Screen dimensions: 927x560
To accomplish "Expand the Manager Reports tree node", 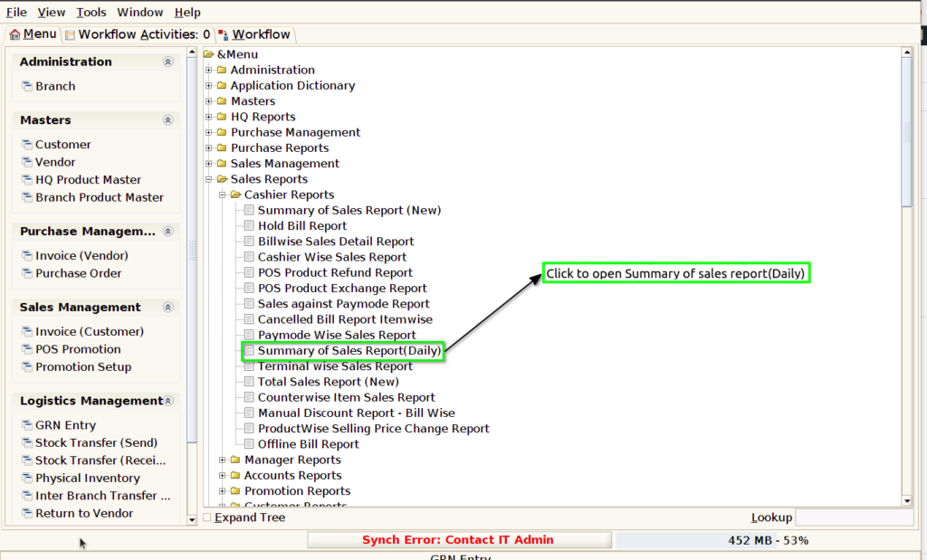I will (x=223, y=460).
